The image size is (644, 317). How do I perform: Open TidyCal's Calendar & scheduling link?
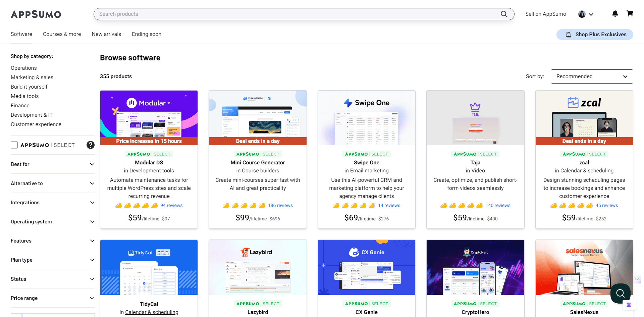tap(152, 312)
